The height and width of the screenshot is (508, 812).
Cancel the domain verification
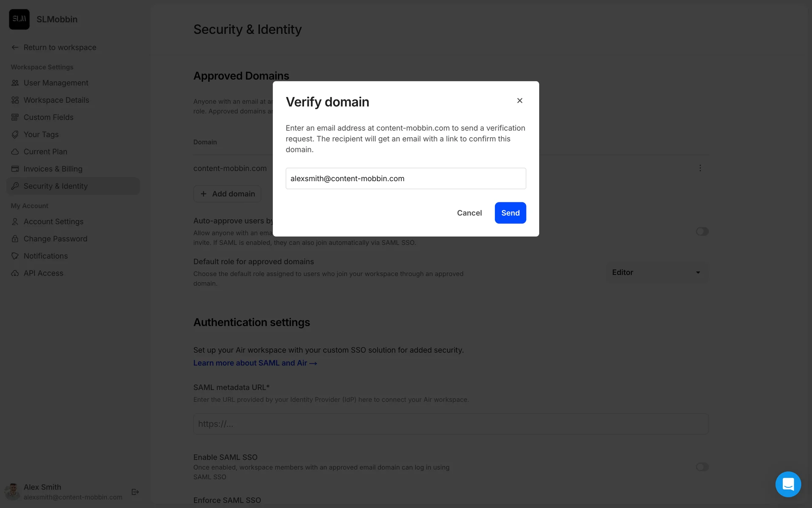click(x=469, y=213)
